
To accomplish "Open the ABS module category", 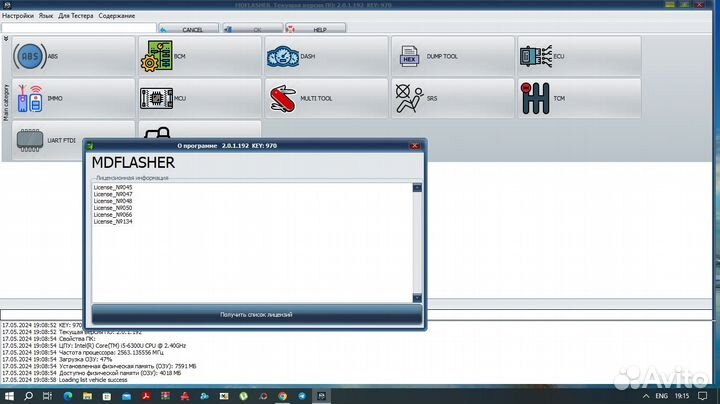I will 72,57.
